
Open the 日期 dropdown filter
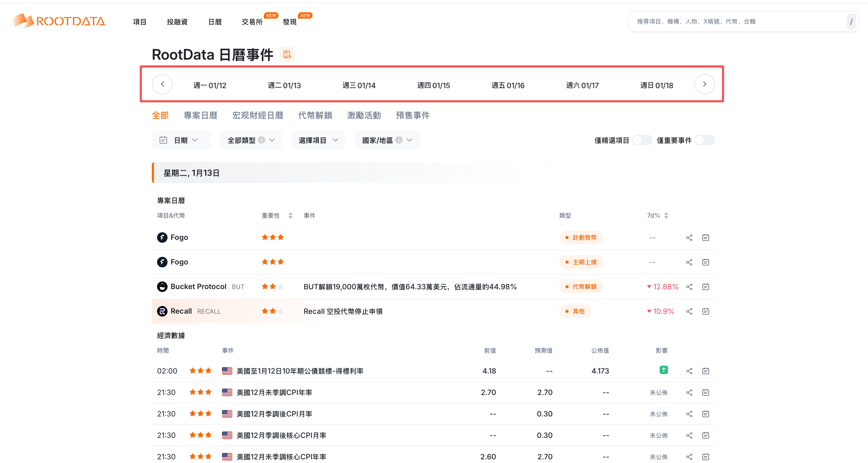click(x=181, y=140)
